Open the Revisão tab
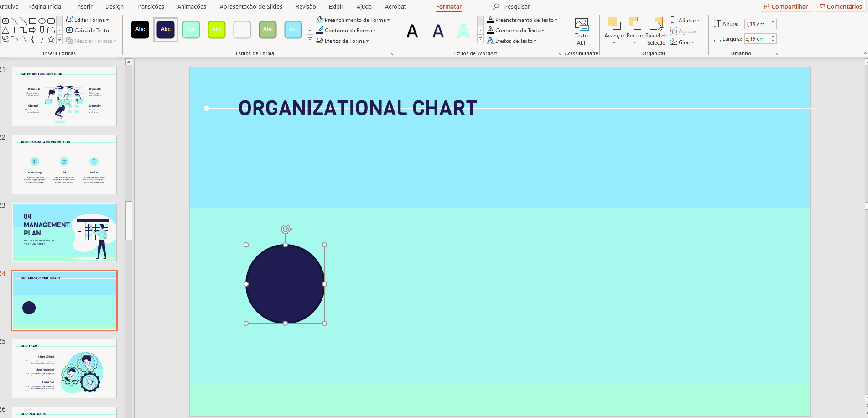The height and width of the screenshot is (418, 868). tap(306, 7)
